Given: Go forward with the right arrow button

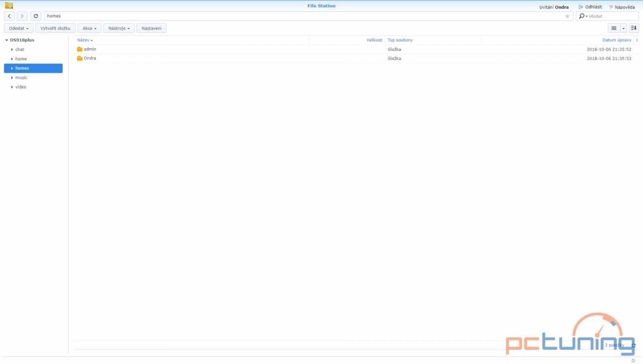Looking at the screenshot, I should [22, 16].
